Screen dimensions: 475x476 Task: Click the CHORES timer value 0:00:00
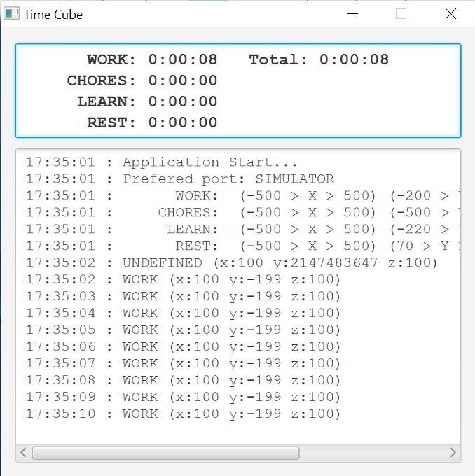pyautogui.click(x=183, y=80)
